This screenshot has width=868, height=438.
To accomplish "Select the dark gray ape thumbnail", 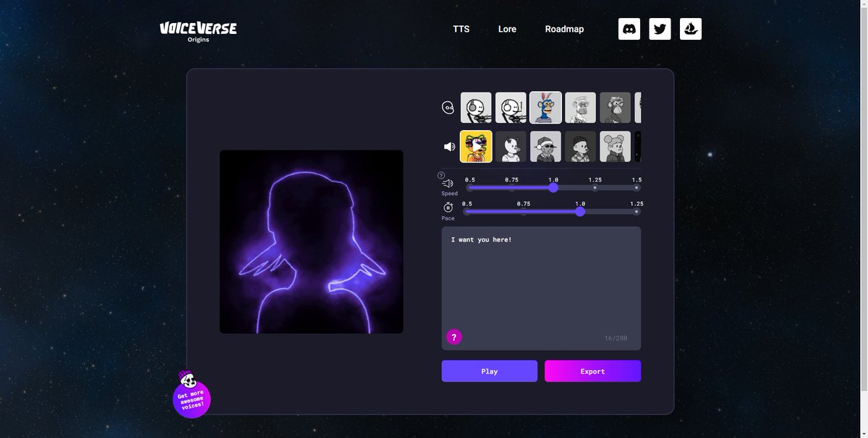I will (x=615, y=108).
